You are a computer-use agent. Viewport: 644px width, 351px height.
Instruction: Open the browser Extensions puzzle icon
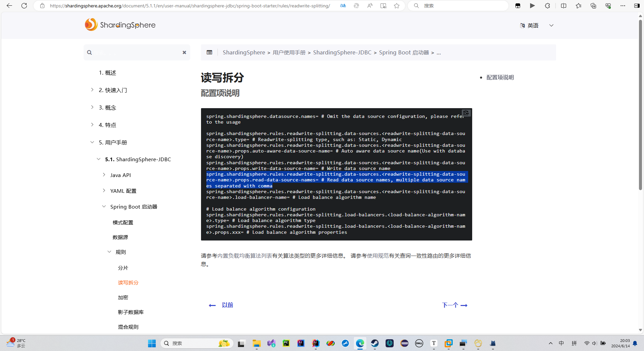tap(547, 6)
